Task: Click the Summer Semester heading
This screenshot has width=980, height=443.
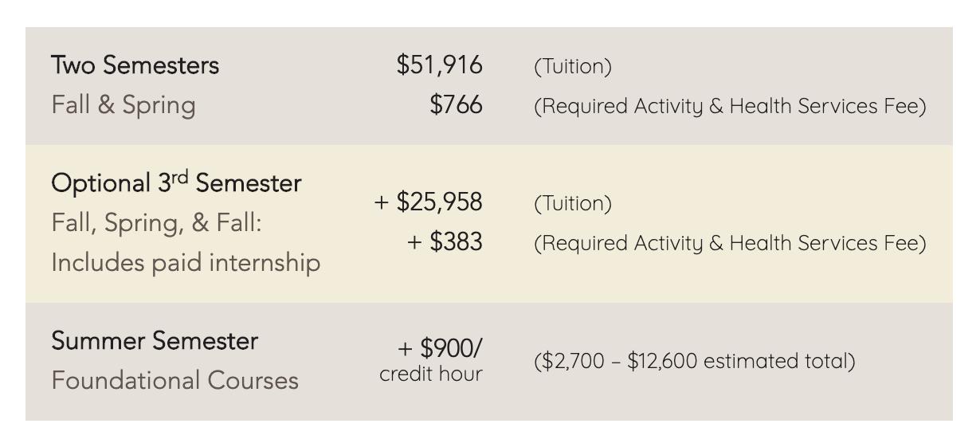Action: tap(155, 341)
